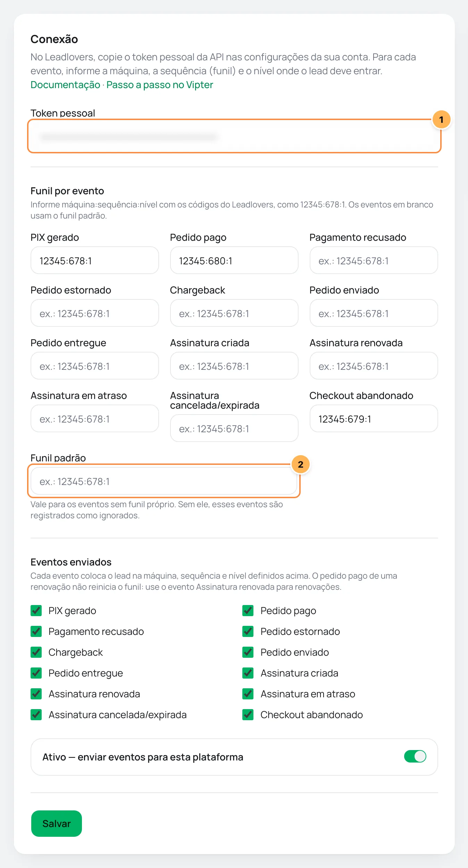468x868 pixels.
Task: Uncheck the Checkout abandonado event checkbox
Action: point(248,715)
